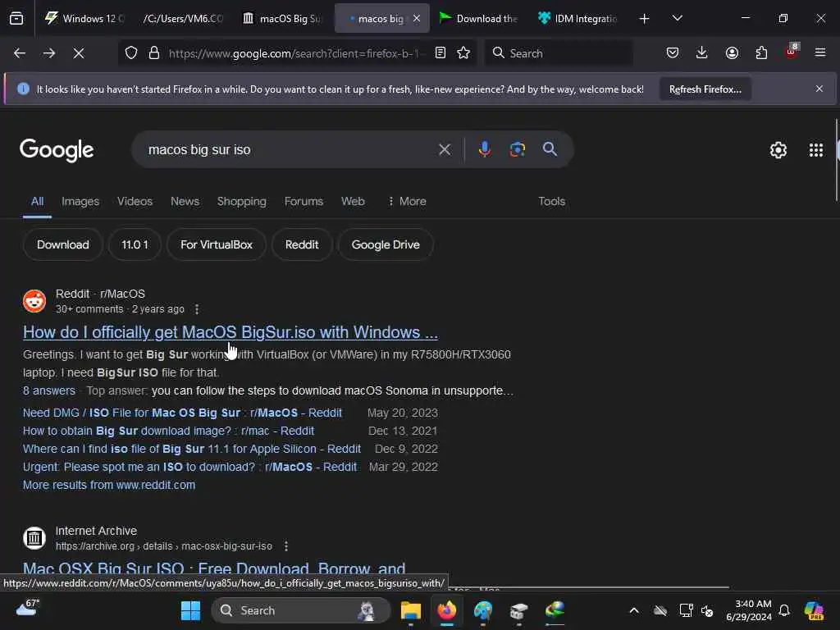The image size is (840, 630).
Task: Filter results by Reddit chip
Action: (x=302, y=244)
